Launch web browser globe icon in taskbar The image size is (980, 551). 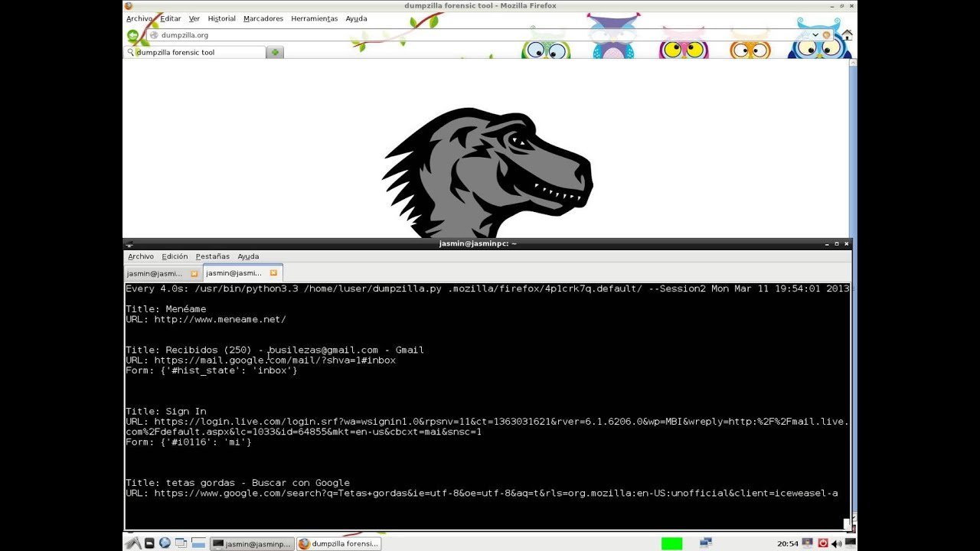point(165,543)
